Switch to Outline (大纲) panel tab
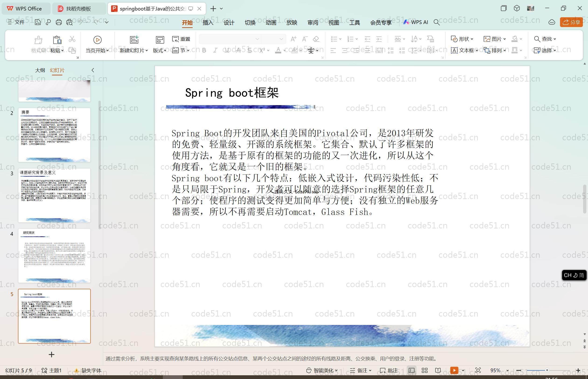The image size is (588, 379). click(x=40, y=70)
